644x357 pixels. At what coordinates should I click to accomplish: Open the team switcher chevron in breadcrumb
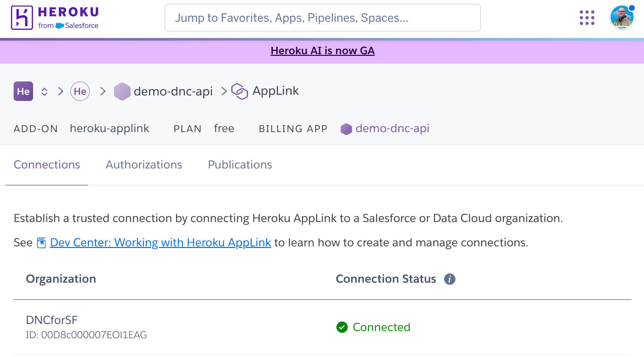[x=44, y=91]
